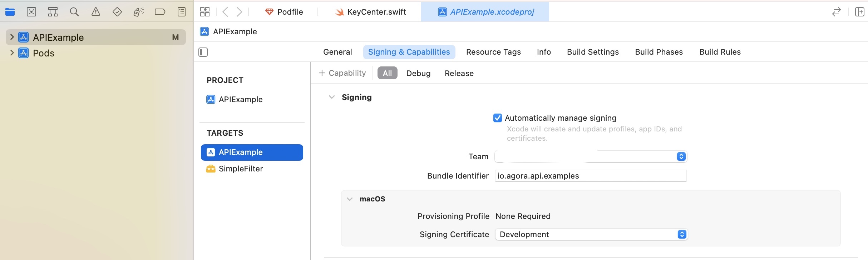Image resolution: width=868 pixels, height=260 pixels.
Task: Open the Issue navigator warning icon
Action: pyautogui.click(x=96, y=12)
